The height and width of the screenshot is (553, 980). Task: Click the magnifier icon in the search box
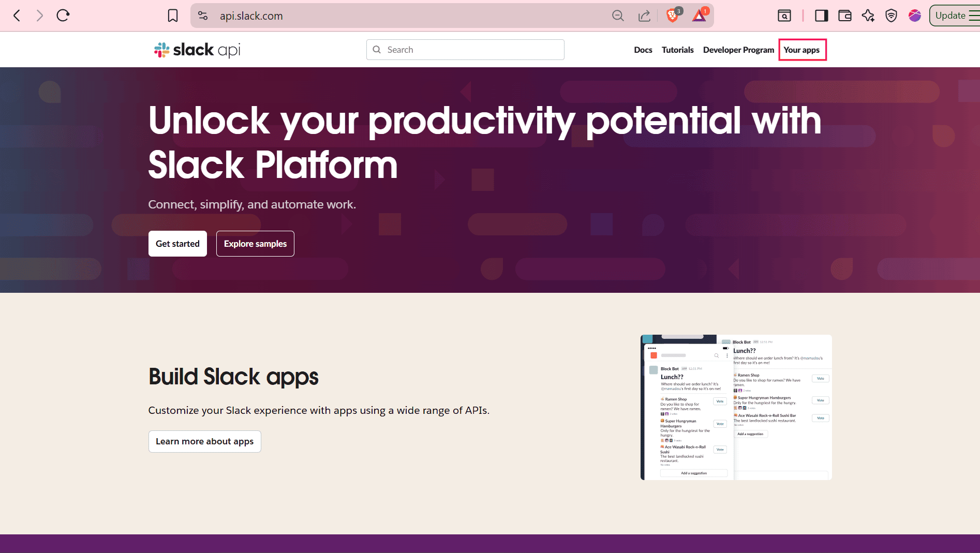[377, 50]
